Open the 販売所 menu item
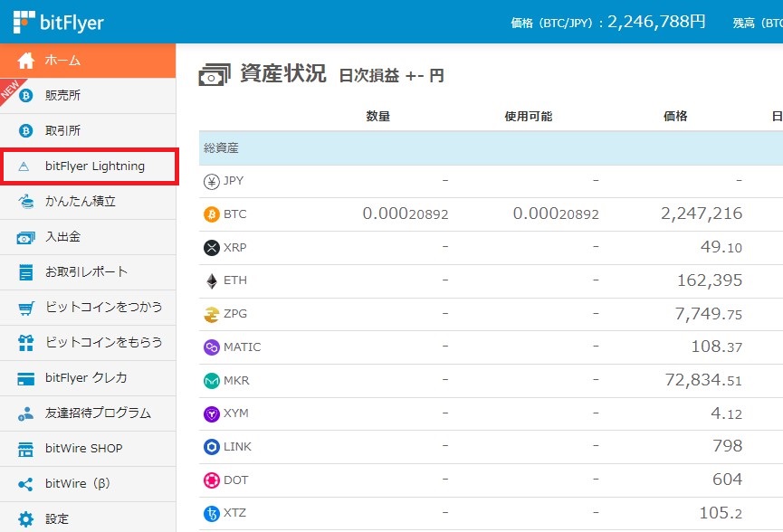 pos(88,95)
